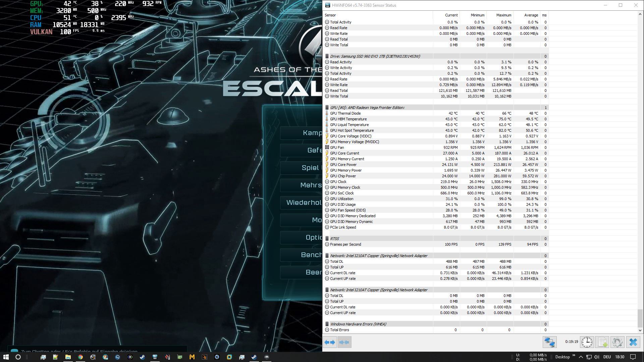Click the Sensor column header
The image size is (644, 362).
(x=378, y=15)
